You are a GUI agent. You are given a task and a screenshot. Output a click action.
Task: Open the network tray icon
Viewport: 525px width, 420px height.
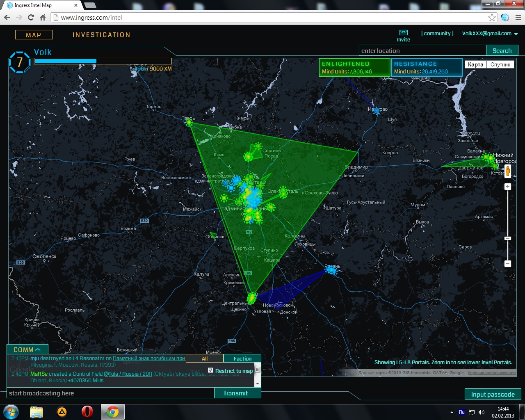point(472,412)
